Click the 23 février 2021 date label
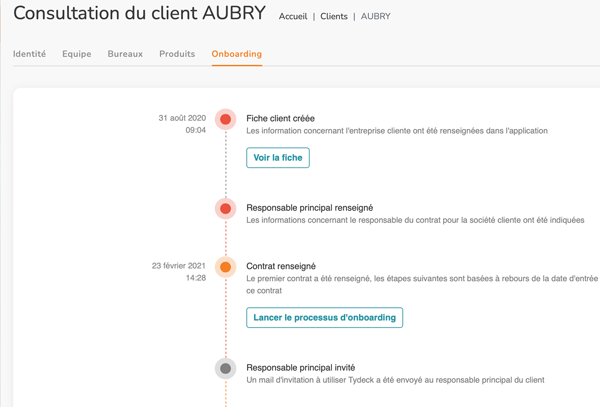 pyautogui.click(x=179, y=266)
